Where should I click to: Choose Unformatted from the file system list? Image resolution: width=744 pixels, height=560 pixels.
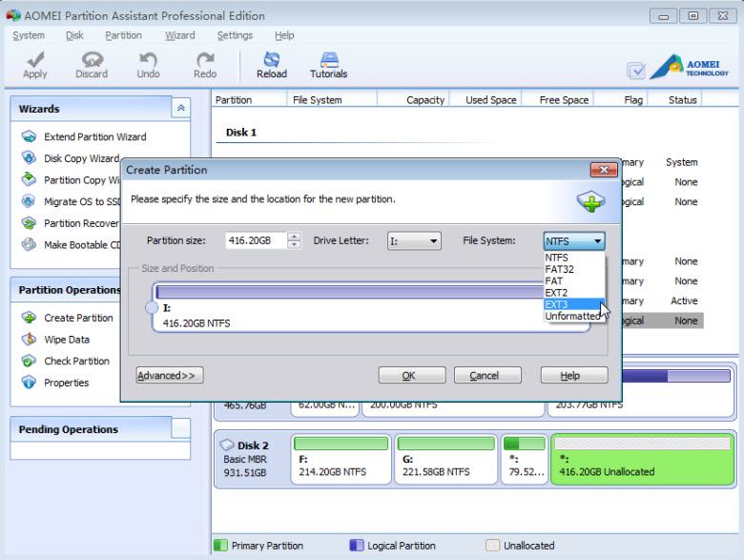click(574, 316)
